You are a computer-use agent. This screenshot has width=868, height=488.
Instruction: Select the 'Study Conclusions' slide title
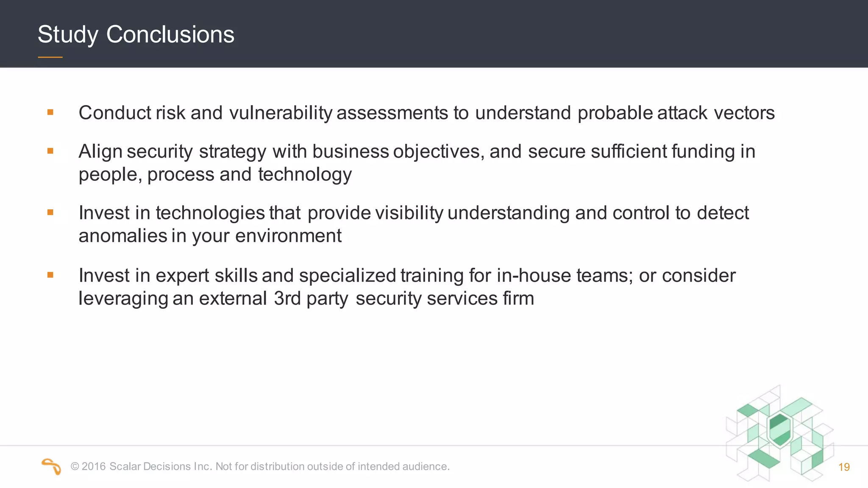tap(136, 34)
